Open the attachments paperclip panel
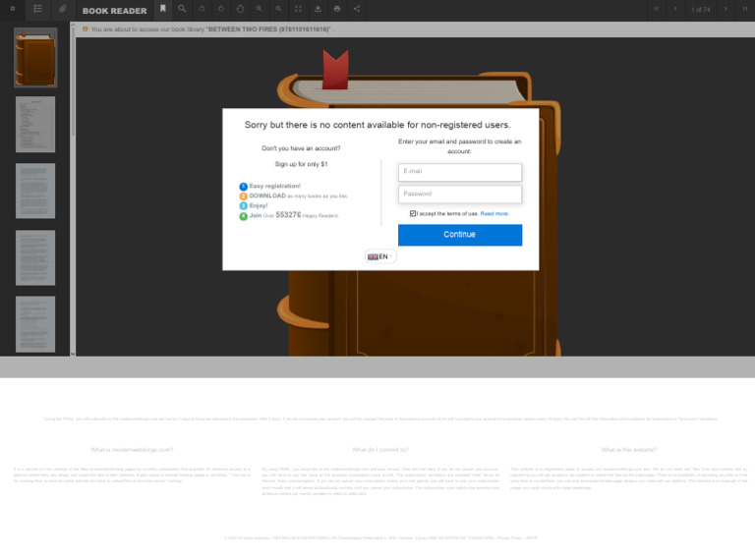This screenshot has height=560, width=755. (63, 9)
